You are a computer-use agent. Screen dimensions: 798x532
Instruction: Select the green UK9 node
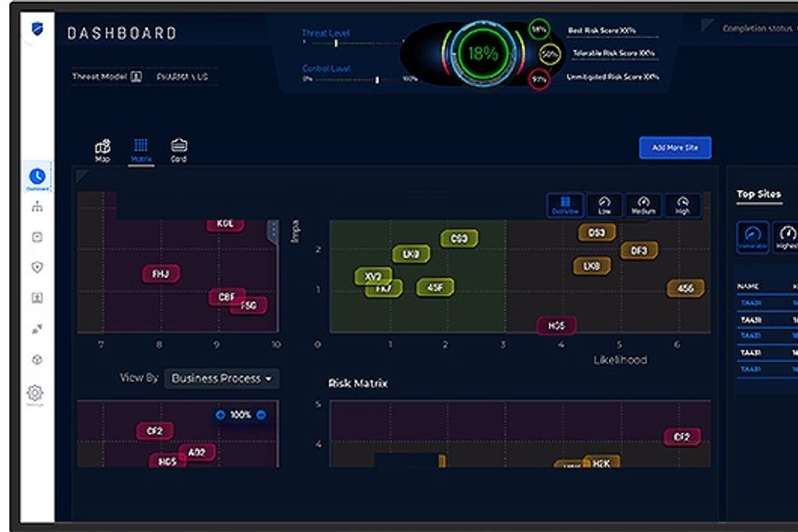click(411, 253)
